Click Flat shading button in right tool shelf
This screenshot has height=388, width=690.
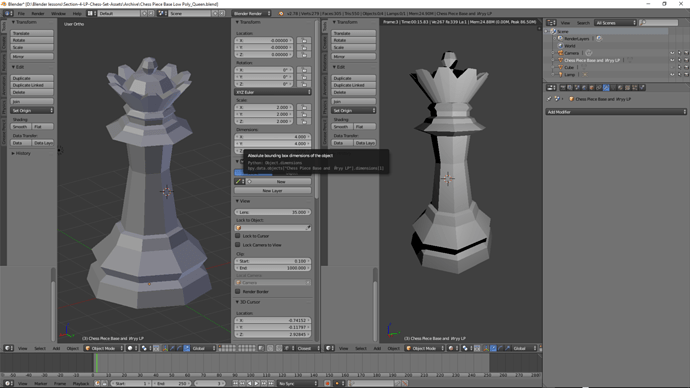(x=365, y=126)
